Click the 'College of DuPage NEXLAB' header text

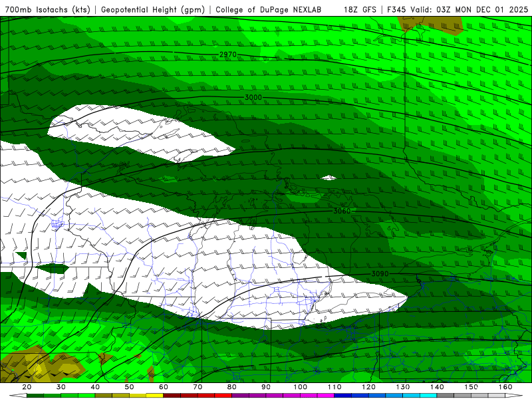click(x=268, y=10)
